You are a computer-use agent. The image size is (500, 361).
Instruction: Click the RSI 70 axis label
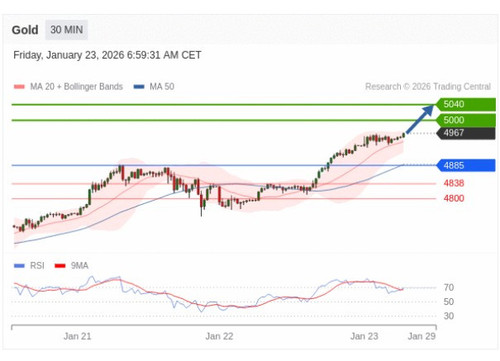(449, 287)
